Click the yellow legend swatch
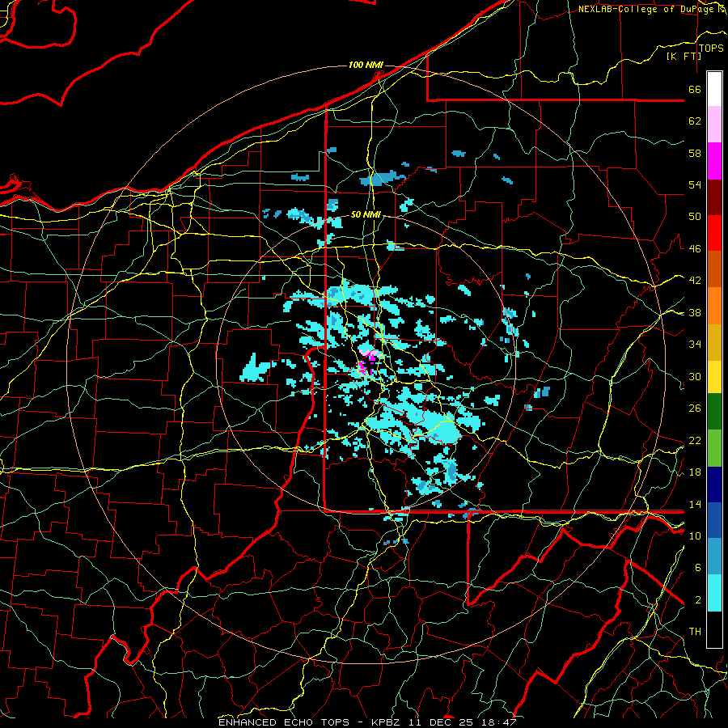Viewport: 728px width, 728px height. pyautogui.click(x=714, y=377)
